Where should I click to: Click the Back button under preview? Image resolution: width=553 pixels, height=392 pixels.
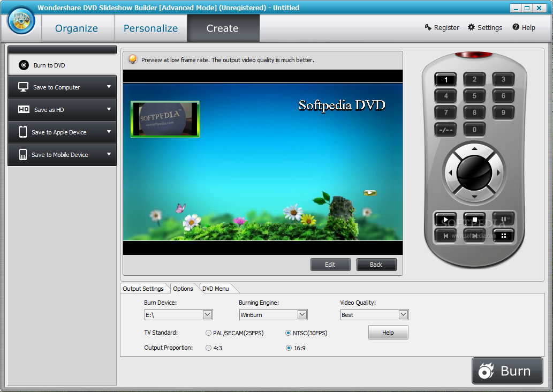click(376, 265)
